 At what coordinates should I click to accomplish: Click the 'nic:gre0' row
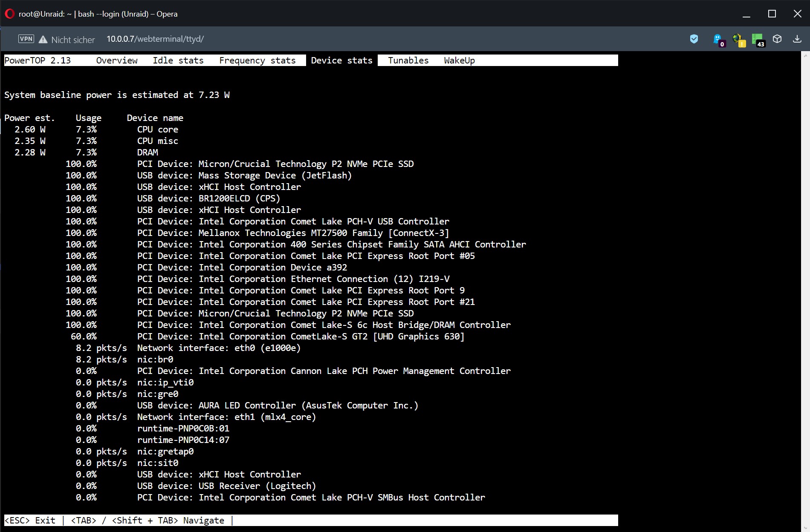[158, 394]
